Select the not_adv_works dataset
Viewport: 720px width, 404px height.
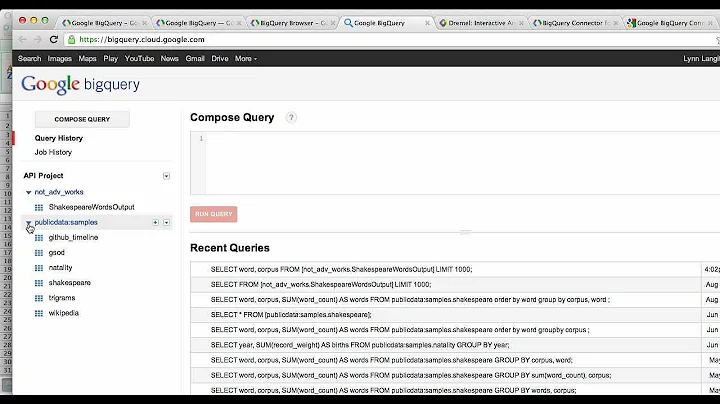[59, 192]
